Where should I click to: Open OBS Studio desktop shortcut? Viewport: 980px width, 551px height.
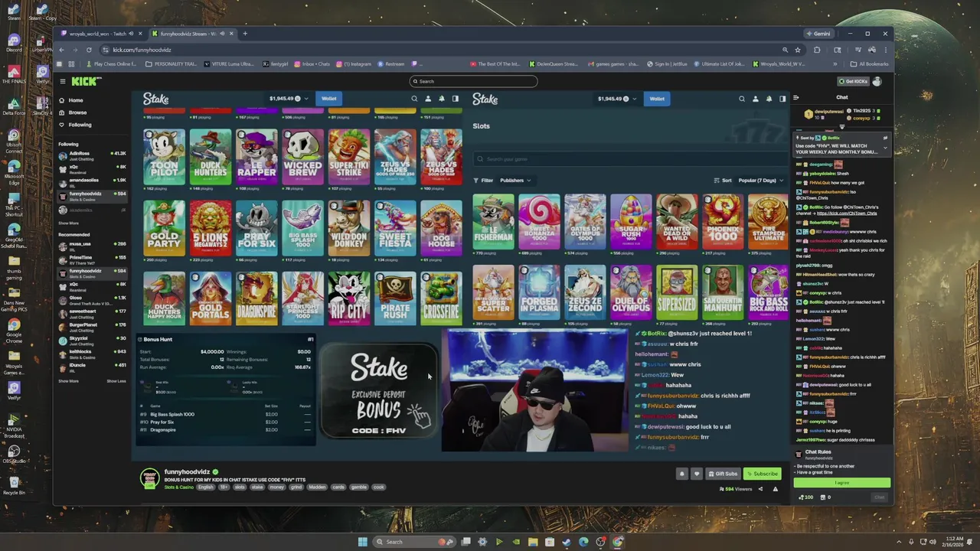(14, 453)
